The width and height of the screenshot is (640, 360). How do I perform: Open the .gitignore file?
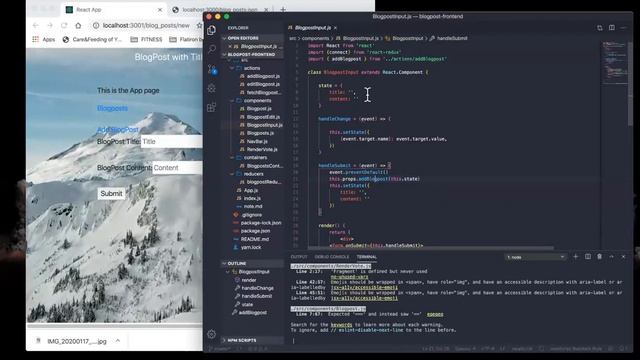coord(251,215)
